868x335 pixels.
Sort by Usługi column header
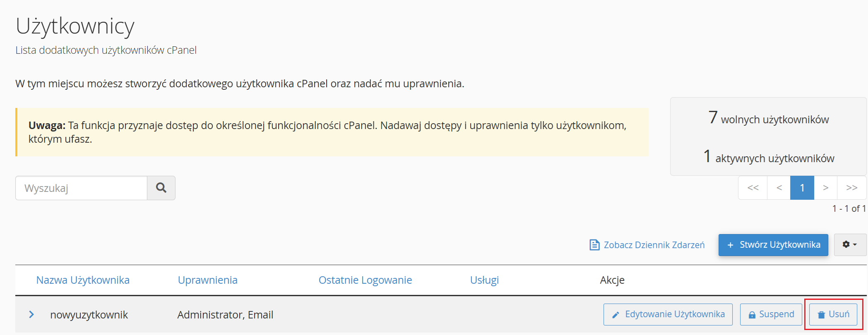pos(484,280)
